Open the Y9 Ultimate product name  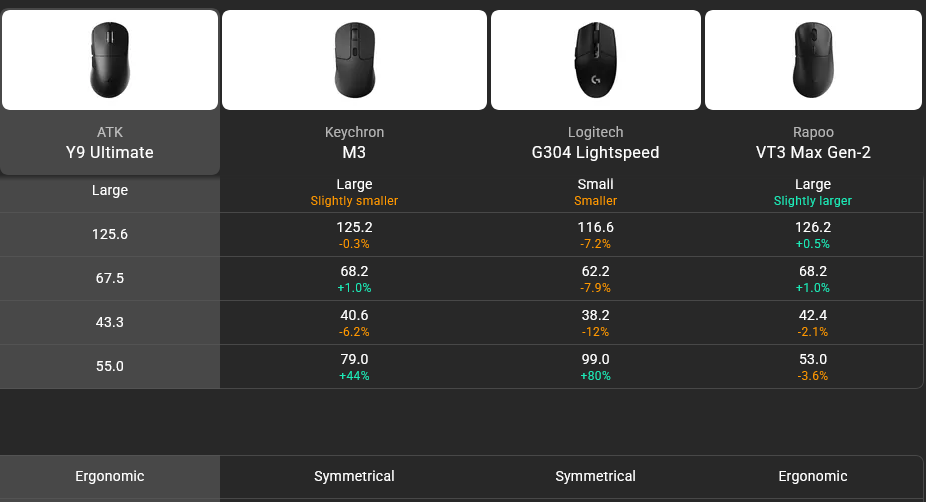pos(110,153)
